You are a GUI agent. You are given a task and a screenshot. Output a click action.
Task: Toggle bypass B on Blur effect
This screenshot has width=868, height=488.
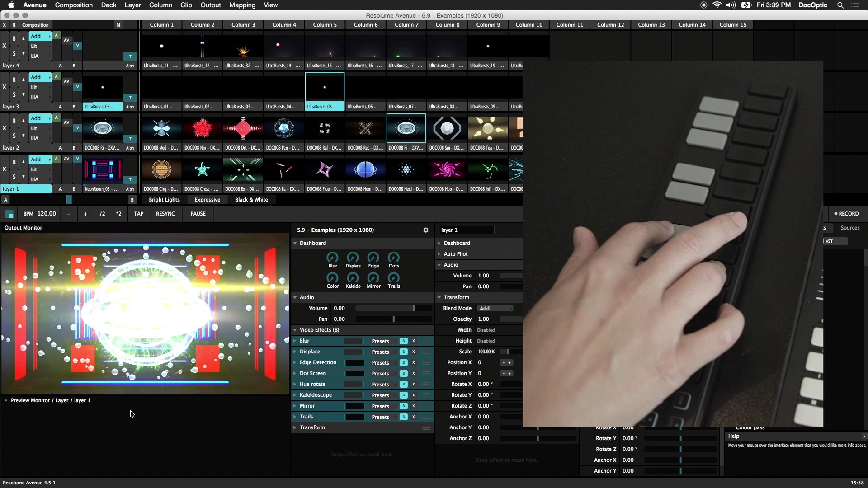pos(403,341)
